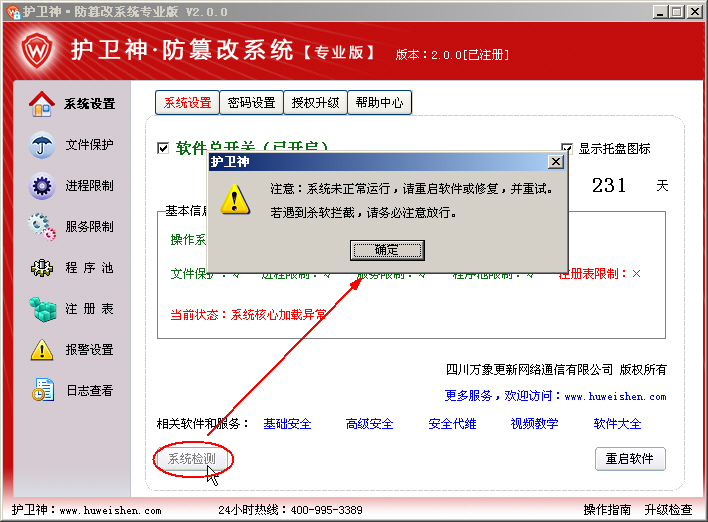Select the gear 进程限制 icon

pyautogui.click(x=42, y=186)
